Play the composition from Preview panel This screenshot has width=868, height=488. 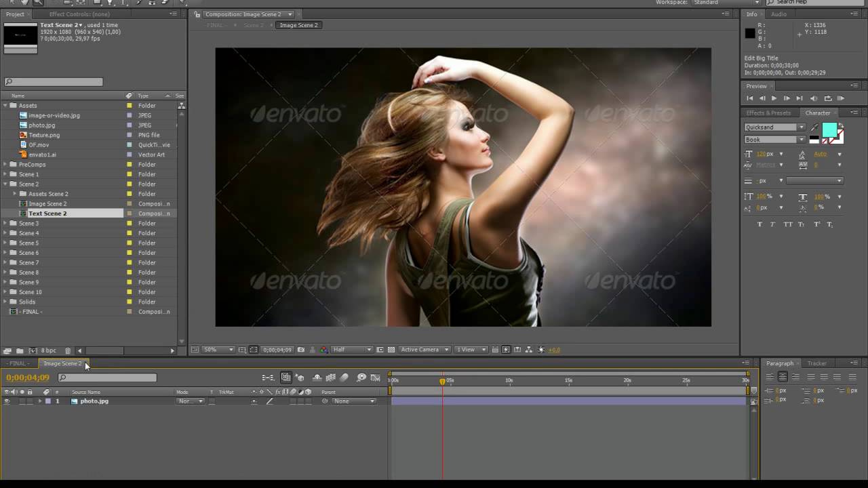tap(774, 98)
